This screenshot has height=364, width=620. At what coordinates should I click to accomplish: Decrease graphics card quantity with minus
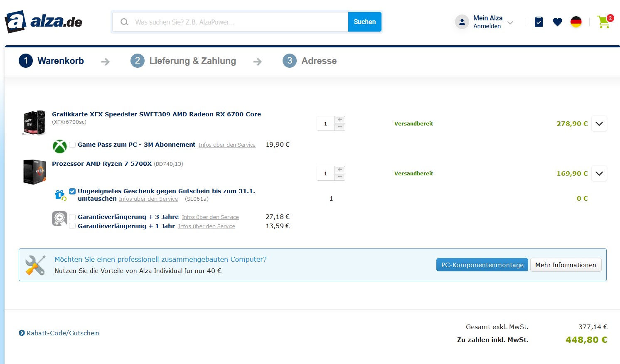tap(340, 127)
